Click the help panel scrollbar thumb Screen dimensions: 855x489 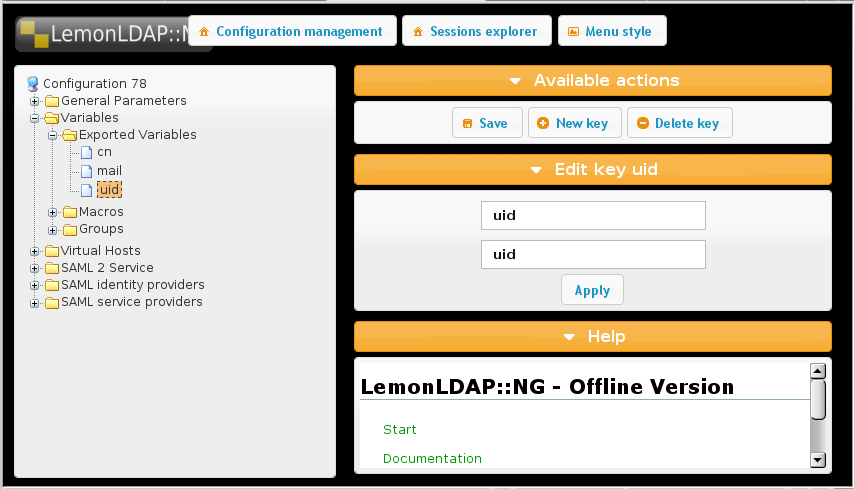(817, 400)
